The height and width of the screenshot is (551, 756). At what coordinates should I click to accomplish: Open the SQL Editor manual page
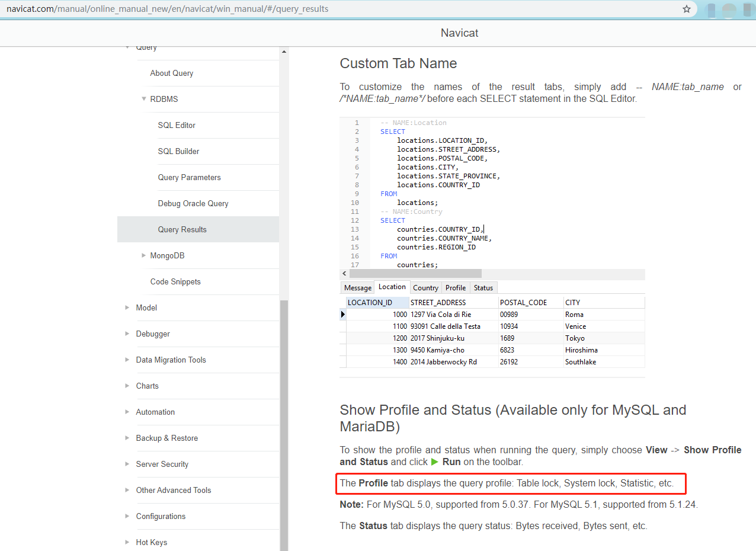[x=177, y=125]
